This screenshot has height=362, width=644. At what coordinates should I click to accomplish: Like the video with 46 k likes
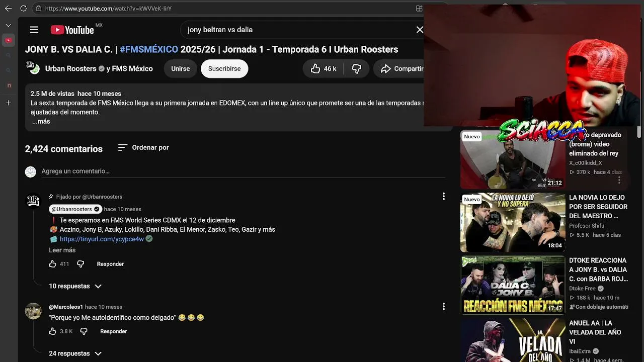[x=324, y=69]
